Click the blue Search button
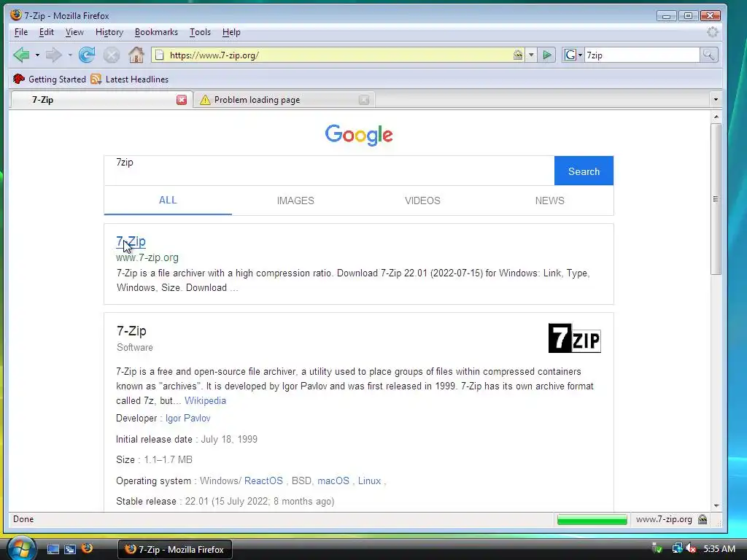 [x=584, y=171]
